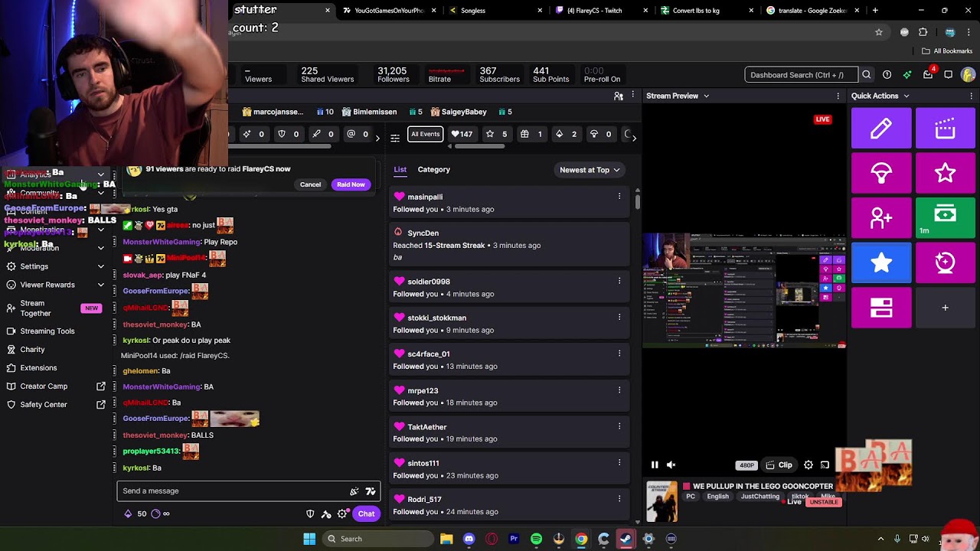Filter activity feed by follows heart 147
The height and width of the screenshot is (551, 980).
click(462, 134)
